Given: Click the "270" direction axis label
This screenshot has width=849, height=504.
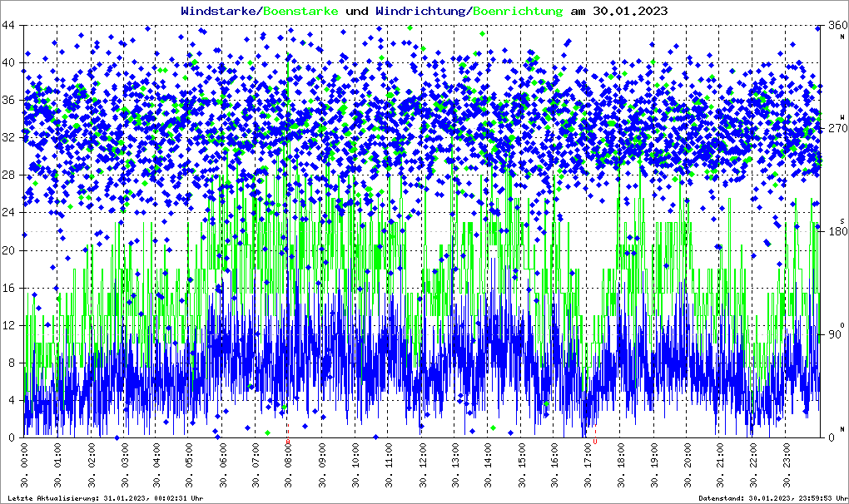Looking at the screenshot, I should [x=837, y=128].
